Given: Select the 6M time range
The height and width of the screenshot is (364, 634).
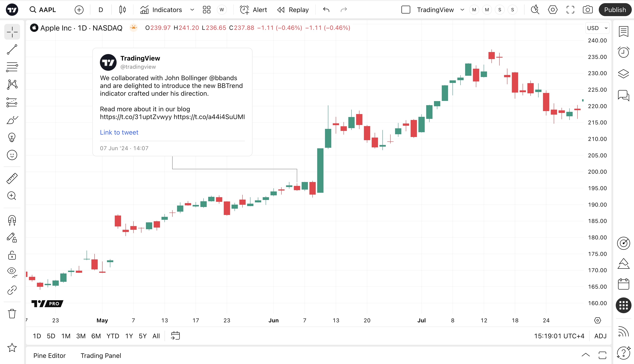Looking at the screenshot, I should click(x=96, y=336).
